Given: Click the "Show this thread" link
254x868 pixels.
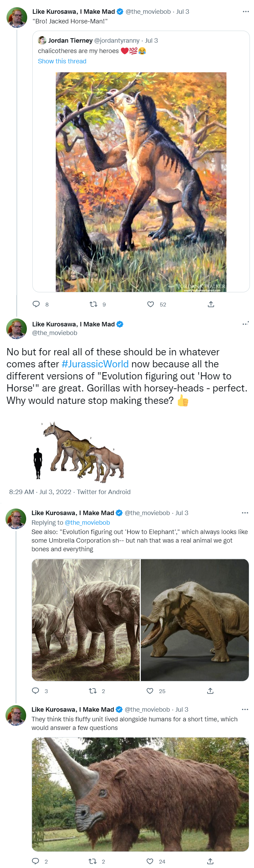Looking at the screenshot, I should pyautogui.click(x=62, y=61).
